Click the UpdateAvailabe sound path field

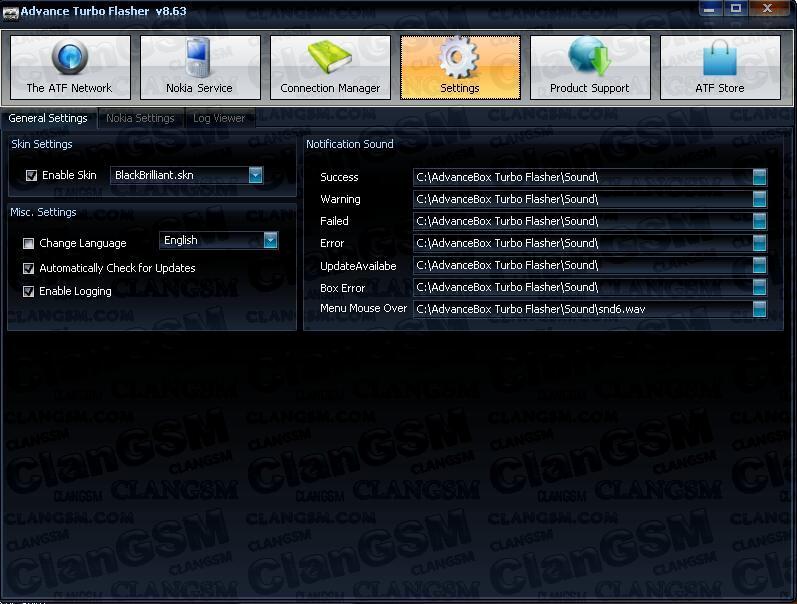(583, 265)
